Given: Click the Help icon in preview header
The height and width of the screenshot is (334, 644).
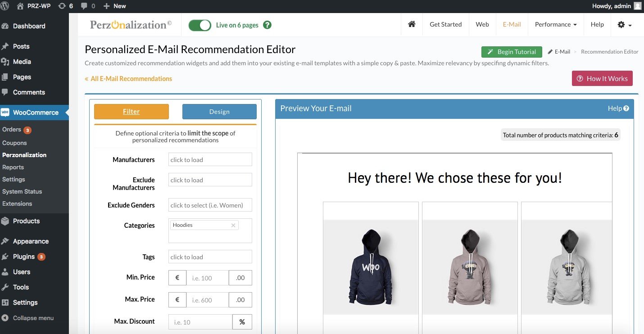Looking at the screenshot, I should (x=626, y=108).
